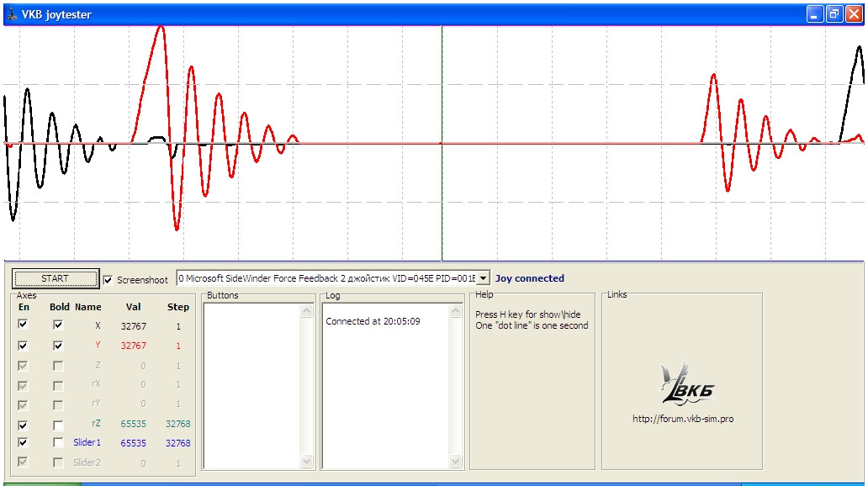Open the forum.vkb-sim.pro link
The width and height of the screenshot is (868, 486).
[x=683, y=419]
